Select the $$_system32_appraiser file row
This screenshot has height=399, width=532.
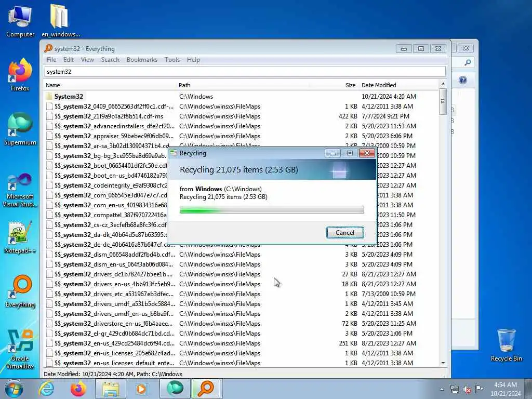pos(241,136)
